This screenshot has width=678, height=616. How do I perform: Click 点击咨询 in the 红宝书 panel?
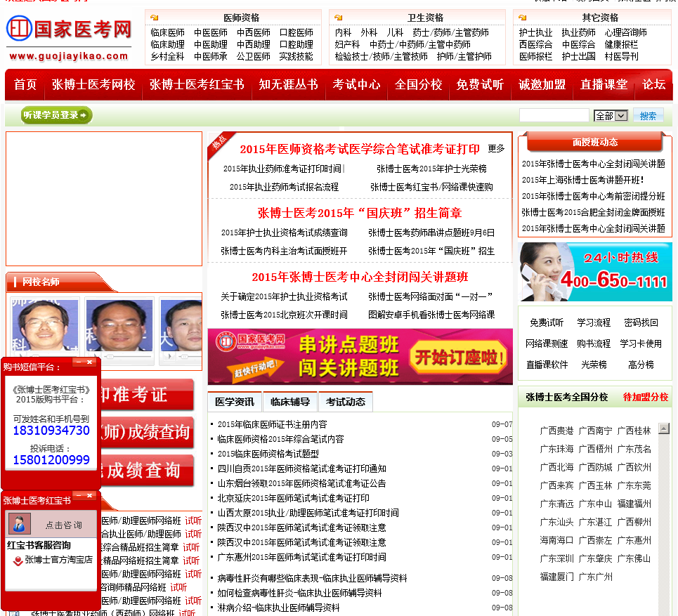(x=63, y=525)
